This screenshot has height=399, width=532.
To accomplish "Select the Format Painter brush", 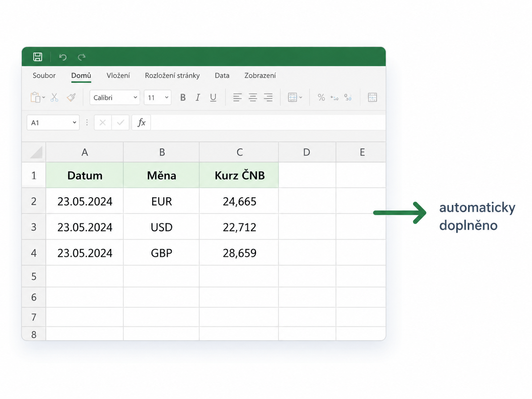I will point(71,97).
